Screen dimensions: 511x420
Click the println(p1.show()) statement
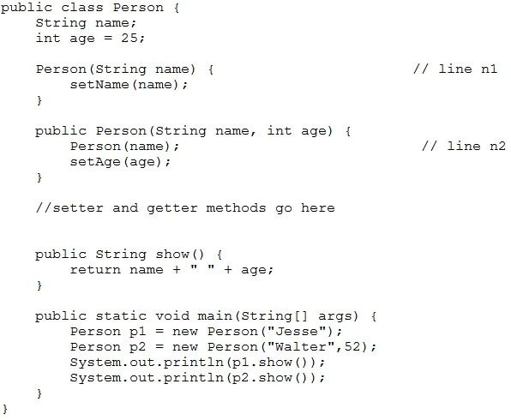[197, 363]
